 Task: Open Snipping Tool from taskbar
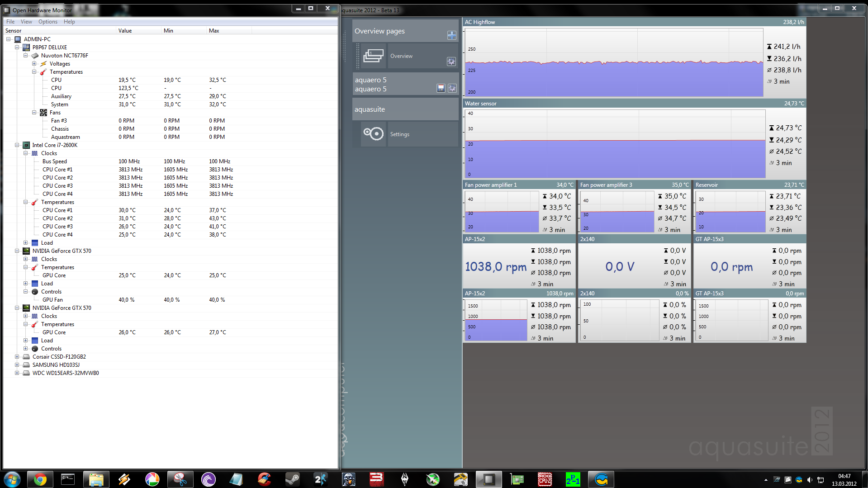coord(180,479)
